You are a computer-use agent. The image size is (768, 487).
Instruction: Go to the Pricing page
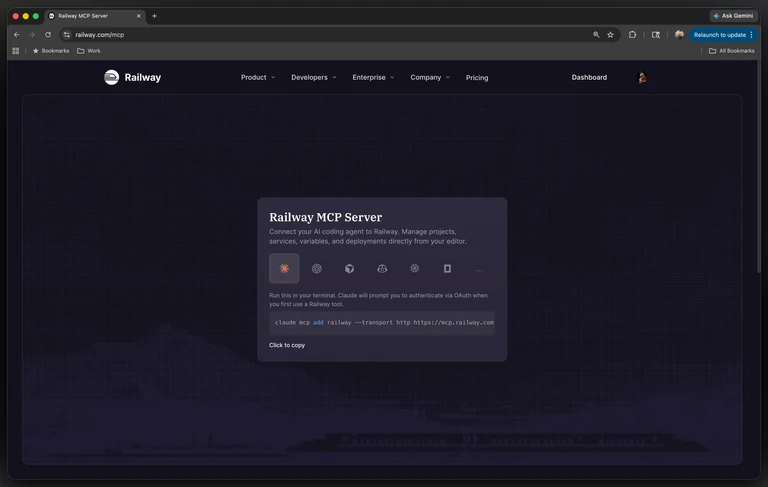pyautogui.click(x=477, y=77)
